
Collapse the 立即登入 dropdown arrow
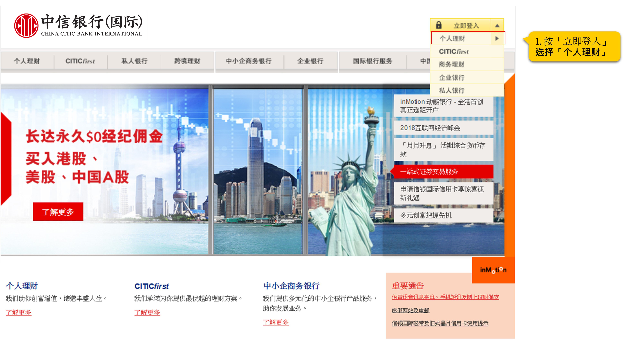pyautogui.click(x=497, y=25)
